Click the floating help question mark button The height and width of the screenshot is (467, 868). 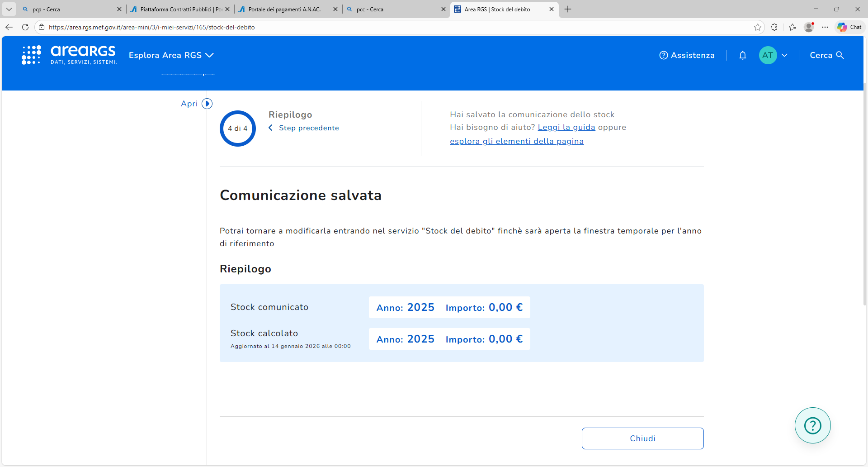(x=812, y=425)
